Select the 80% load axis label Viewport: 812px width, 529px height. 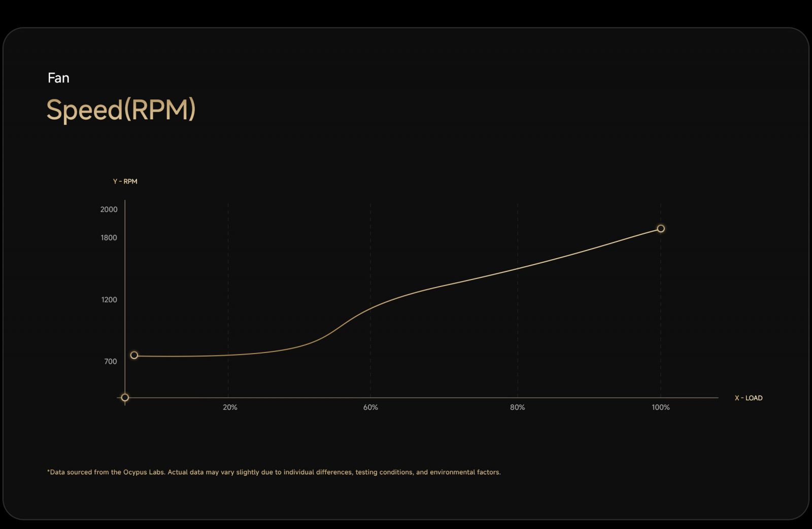[517, 407]
